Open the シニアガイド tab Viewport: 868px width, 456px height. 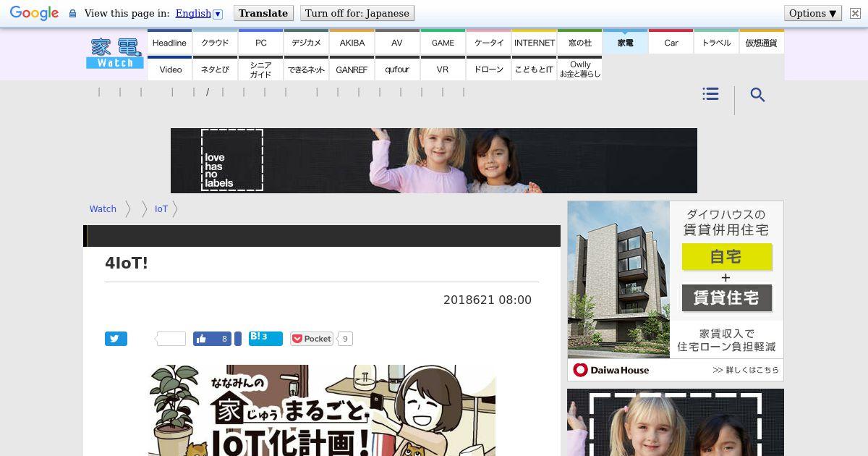pos(260,69)
